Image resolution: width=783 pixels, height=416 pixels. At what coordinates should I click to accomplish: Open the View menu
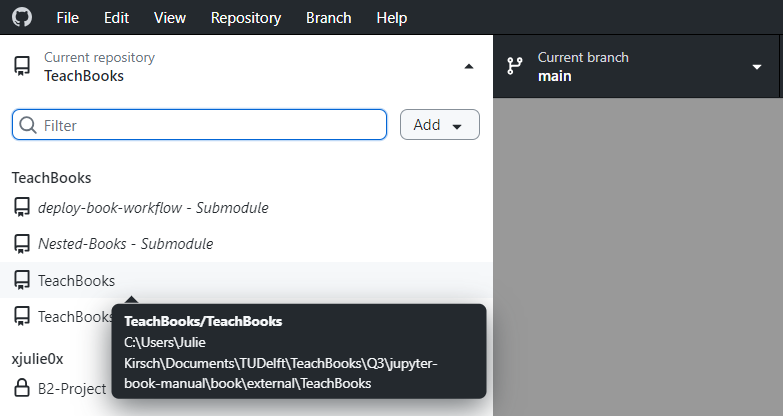tap(170, 18)
